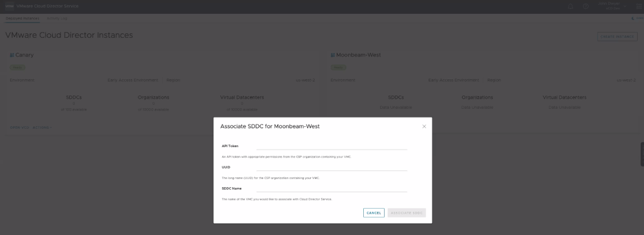Click the VMware Cloud Director Service title
The width and height of the screenshot is (644, 235).
tap(48, 6)
